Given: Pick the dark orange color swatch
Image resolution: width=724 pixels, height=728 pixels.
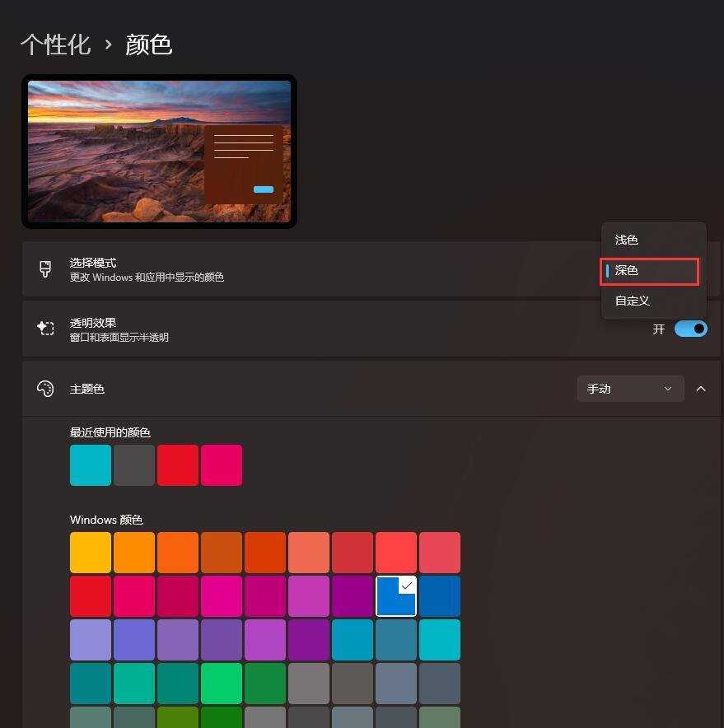Looking at the screenshot, I should [221, 552].
